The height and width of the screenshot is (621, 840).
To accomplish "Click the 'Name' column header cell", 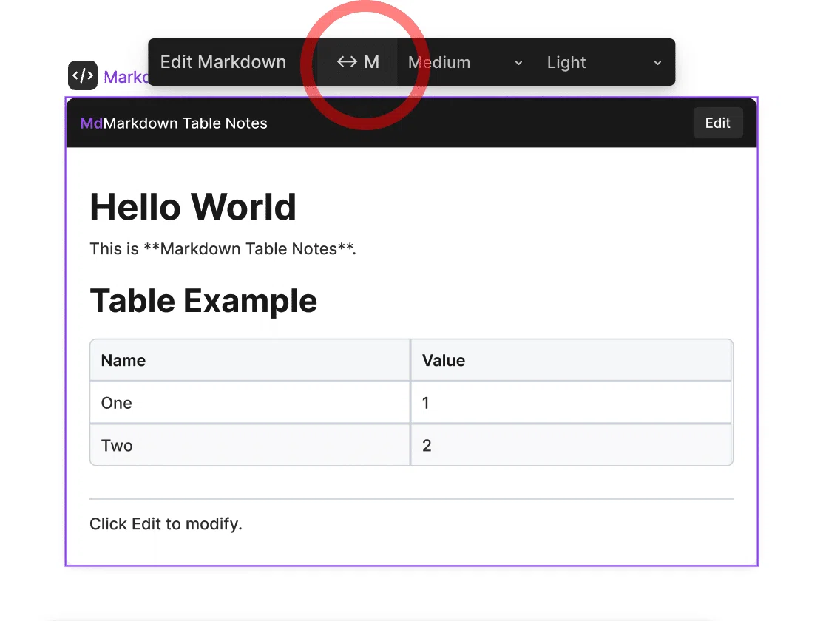I will [250, 360].
